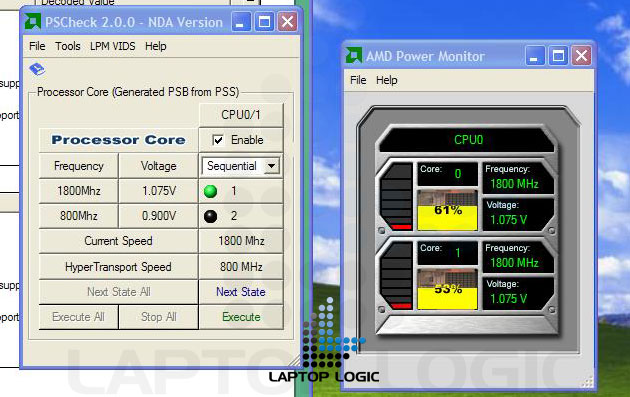Select the green indicator for P-state 1
The image size is (630, 397).
[211, 191]
